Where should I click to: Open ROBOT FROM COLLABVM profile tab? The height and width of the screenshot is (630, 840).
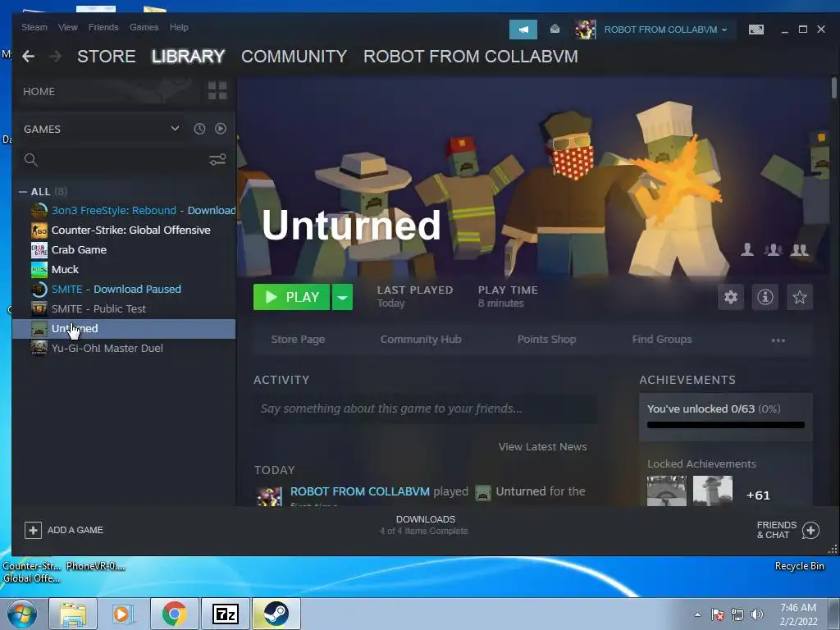click(470, 57)
